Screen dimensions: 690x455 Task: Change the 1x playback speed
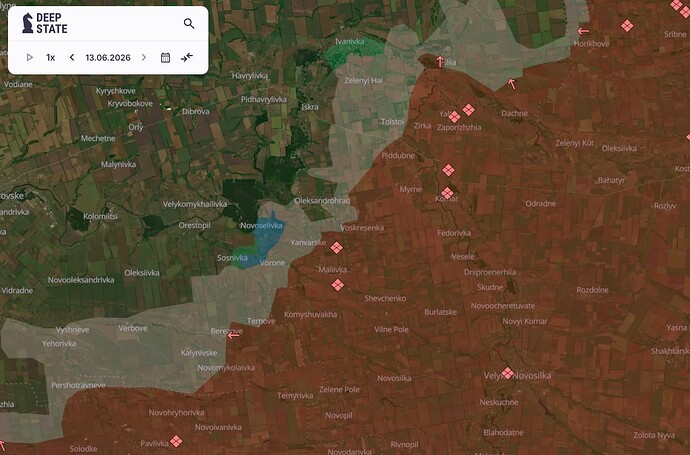point(51,58)
